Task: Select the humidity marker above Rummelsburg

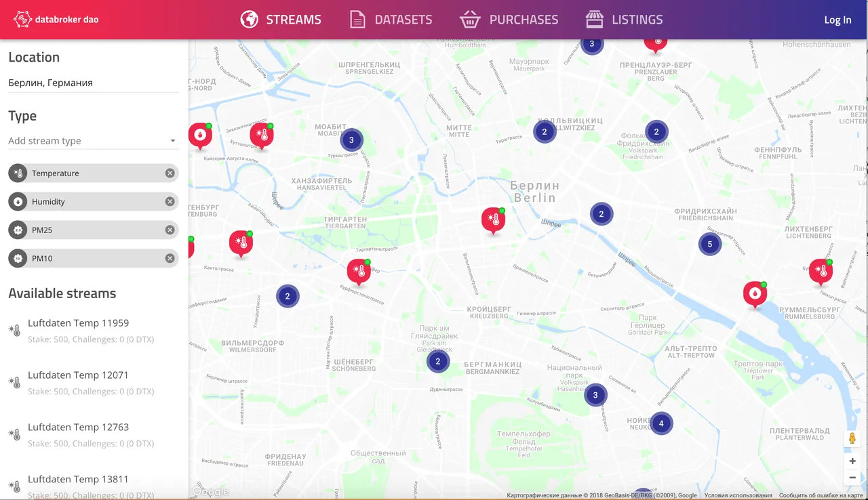Action: [x=755, y=295]
